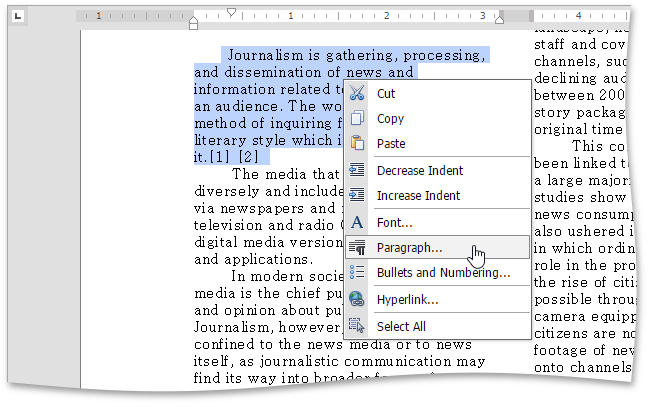Viewport: 650px width, 407px height.
Task: Choose Select All from the context menu
Action: click(x=438, y=326)
